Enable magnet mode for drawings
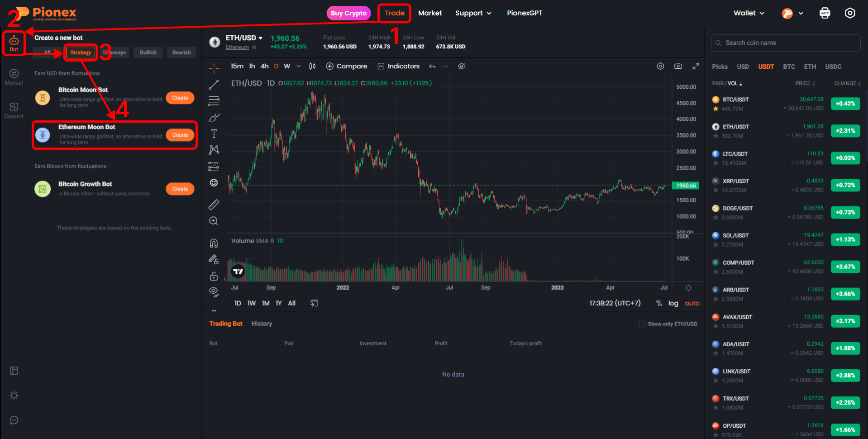The height and width of the screenshot is (439, 868). [214, 243]
